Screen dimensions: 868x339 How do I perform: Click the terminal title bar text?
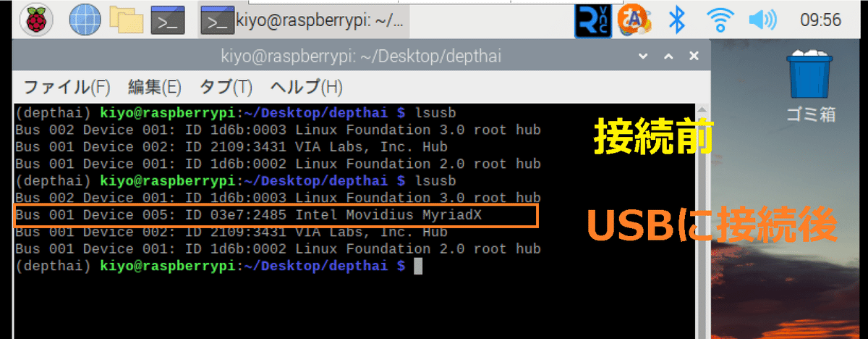click(361, 56)
